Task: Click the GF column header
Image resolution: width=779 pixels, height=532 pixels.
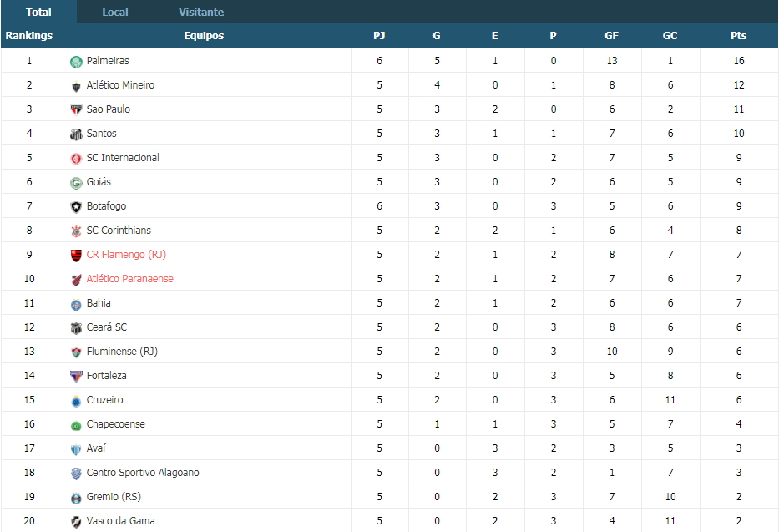Action: 611,36
